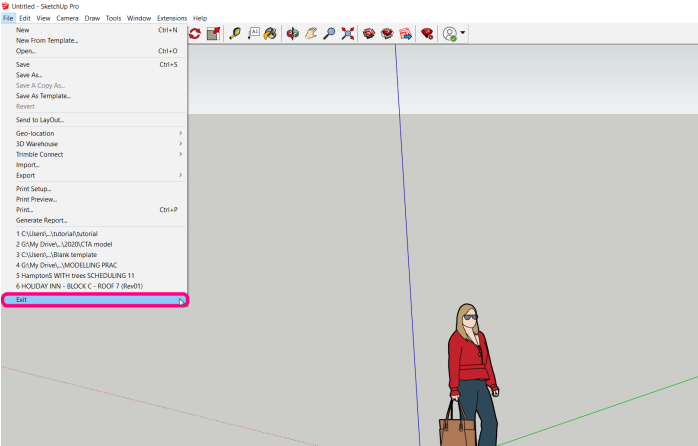Image resolution: width=698 pixels, height=446 pixels.
Task: Open the Extension Manager ruby icon
Action: pyautogui.click(x=427, y=33)
